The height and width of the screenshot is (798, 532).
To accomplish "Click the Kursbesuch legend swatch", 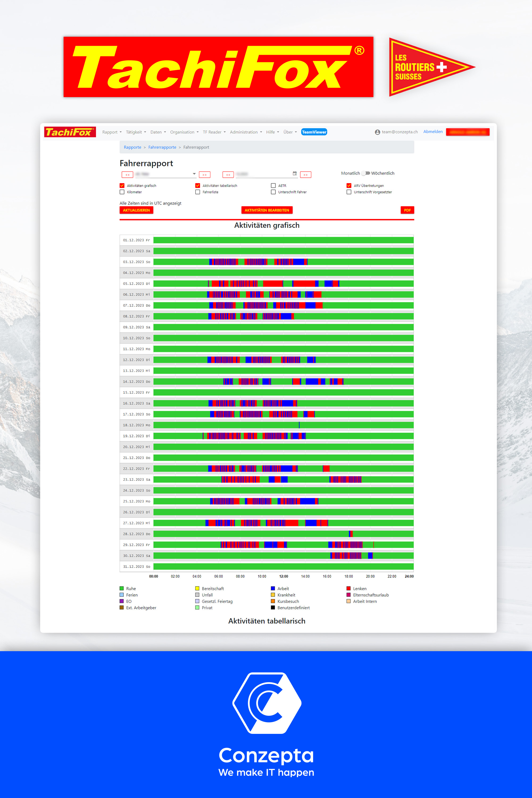I will (273, 601).
